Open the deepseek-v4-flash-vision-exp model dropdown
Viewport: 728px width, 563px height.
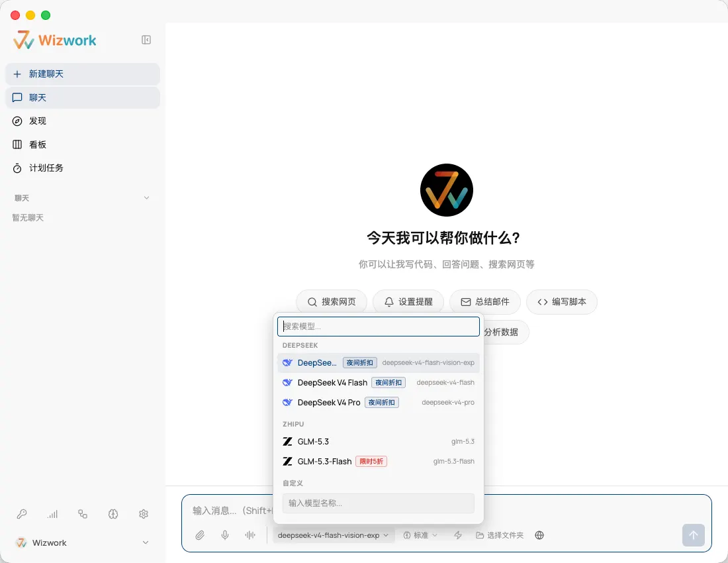click(334, 535)
